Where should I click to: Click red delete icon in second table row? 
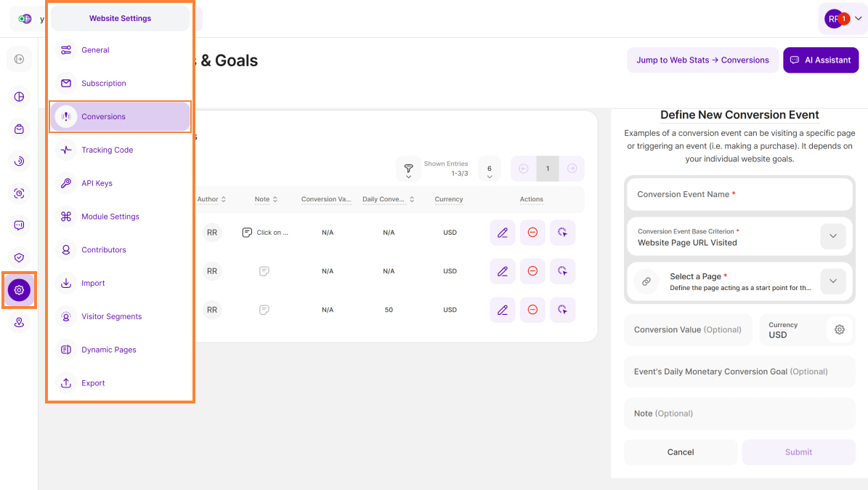pyautogui.click(x=532, y=271)
